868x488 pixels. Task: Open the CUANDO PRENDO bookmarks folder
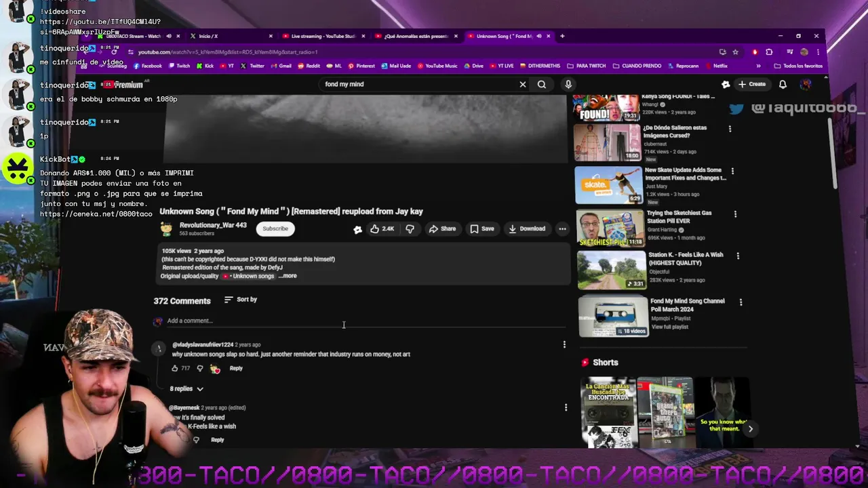click(x=637, y=66)
